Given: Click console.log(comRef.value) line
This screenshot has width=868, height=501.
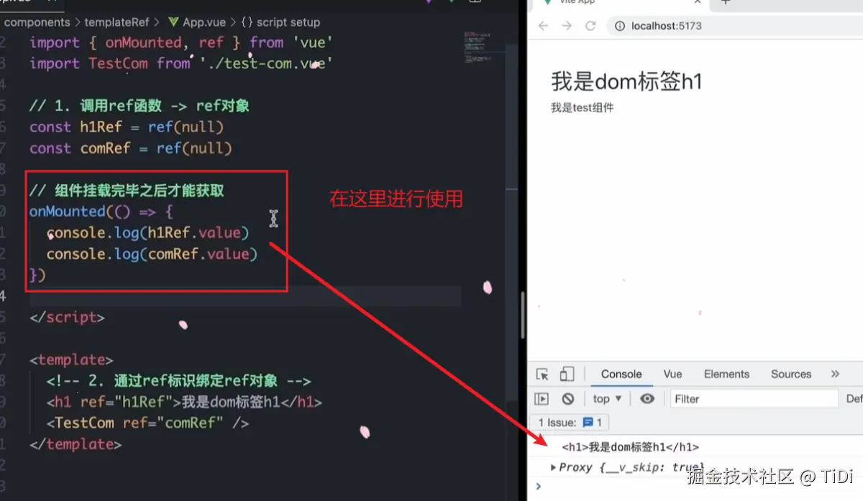Looking at the screenshot, I should pos(152,254).
